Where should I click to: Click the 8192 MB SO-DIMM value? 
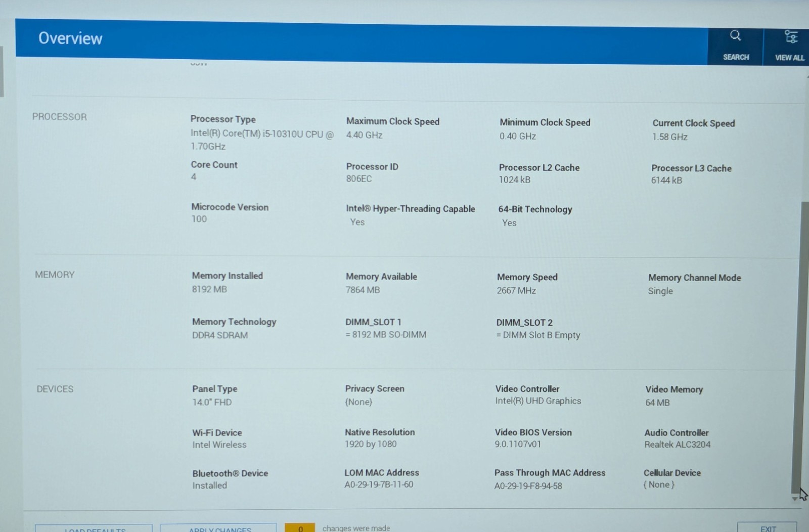pos(386,335)
